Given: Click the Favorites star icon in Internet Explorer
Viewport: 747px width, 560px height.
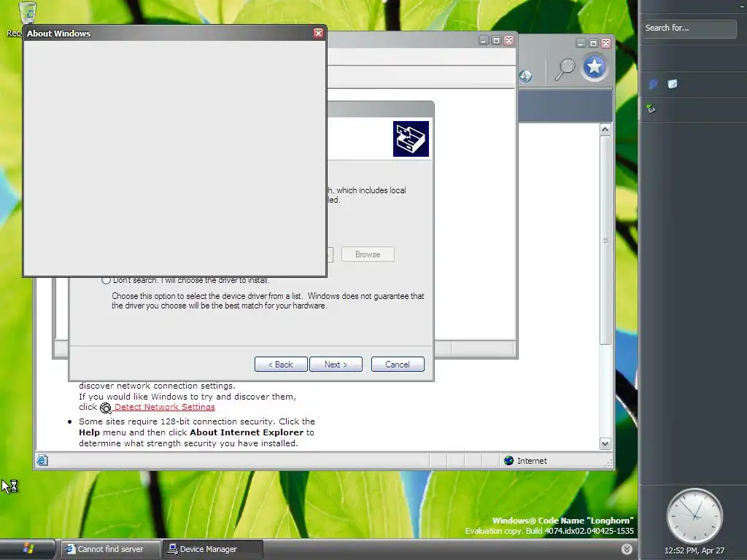Looking at the screenshot, I should pyautogui.click(x=594, y=67).
